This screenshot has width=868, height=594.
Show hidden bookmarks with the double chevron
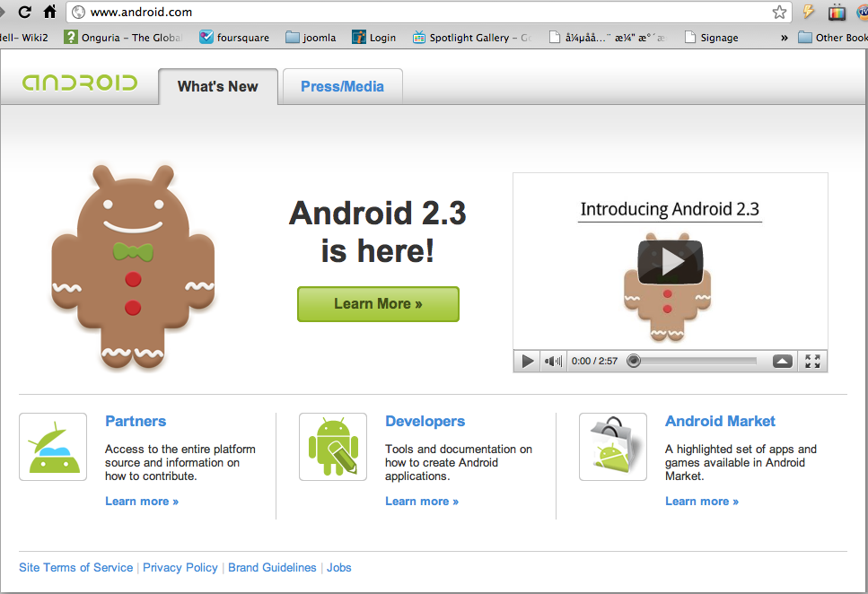tap(784, 38)
